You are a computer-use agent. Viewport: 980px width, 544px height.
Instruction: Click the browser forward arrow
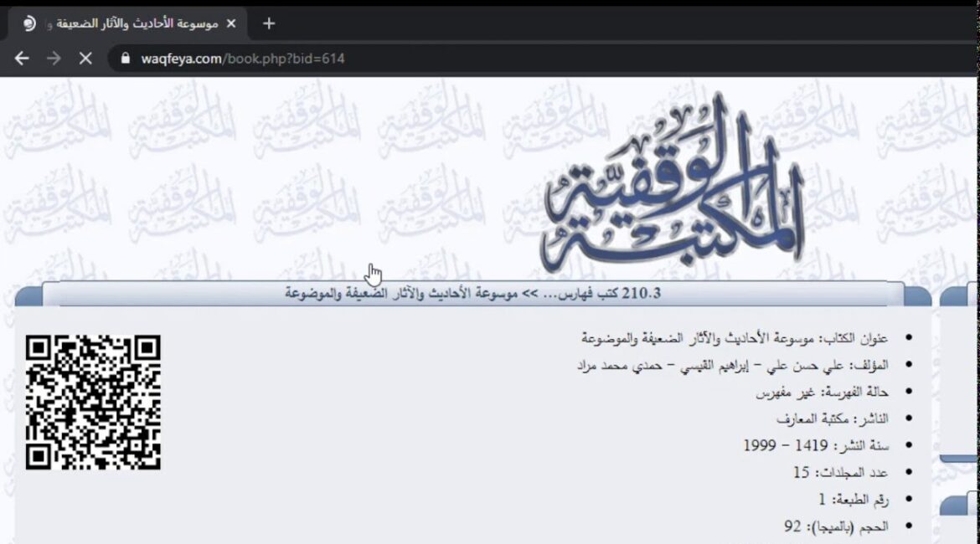point(54,59)
